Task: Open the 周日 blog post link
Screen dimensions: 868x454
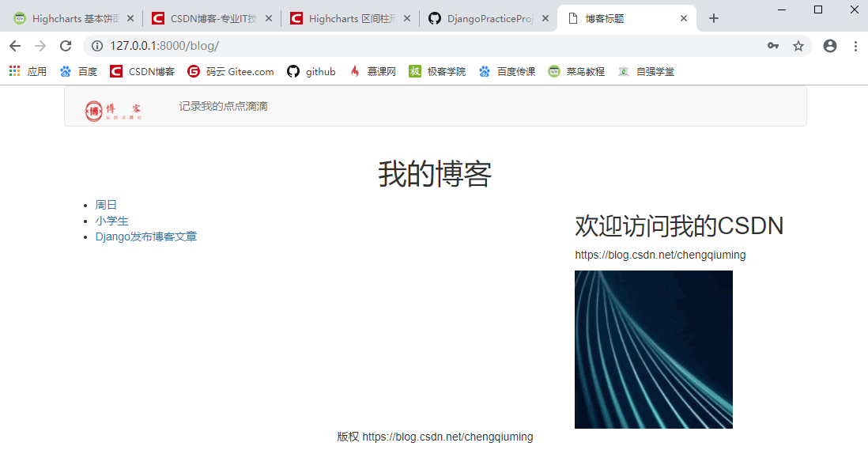Action: point(106,205)
